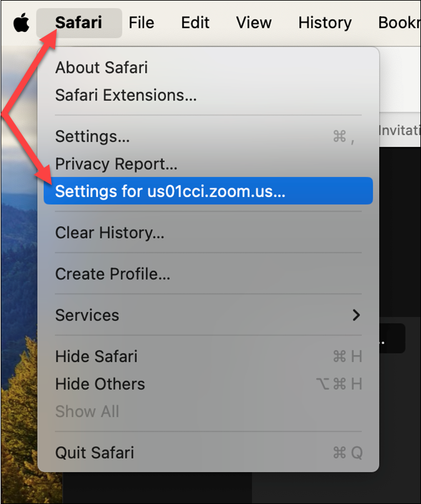View the Privacy Report
Screen dimensions: 421x504
coord(116,164)
